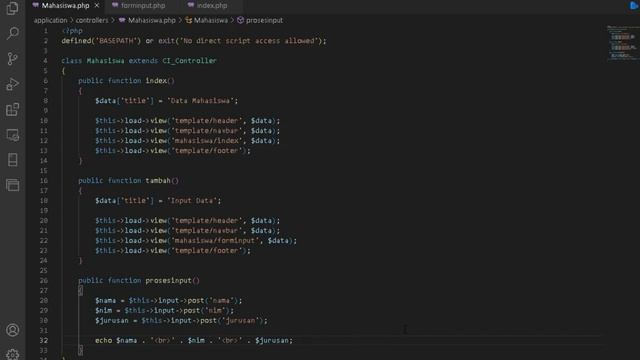This screenshot has width=640, height=360.
Task: Click the closing brace on line 33
Action: (80, 350)
